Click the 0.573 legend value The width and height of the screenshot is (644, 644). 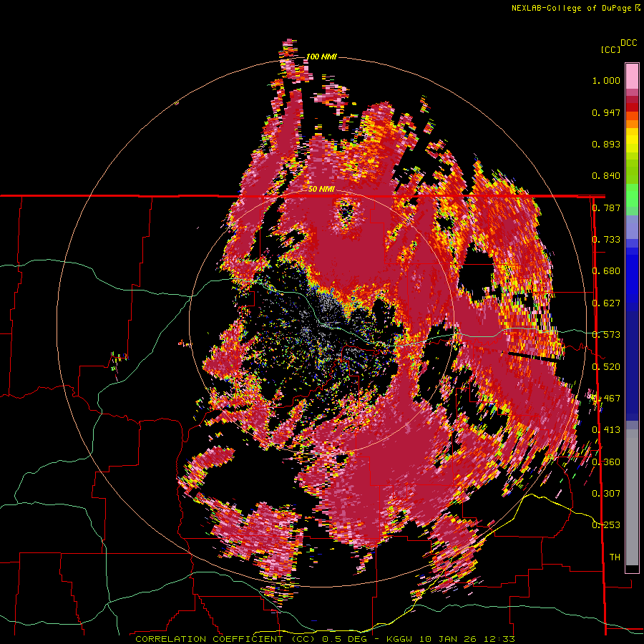(606, 335)
